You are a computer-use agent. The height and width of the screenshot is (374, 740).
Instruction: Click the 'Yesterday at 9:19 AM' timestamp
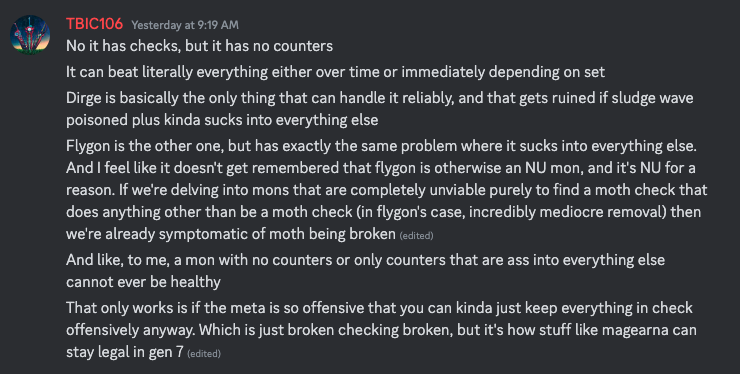(x=185, y=25)
